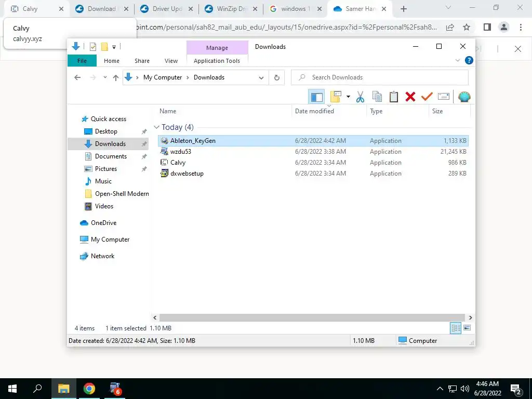Open the Share ribbon tab
The height and width of the screenshot is (399, 532).
click(142, 61)
